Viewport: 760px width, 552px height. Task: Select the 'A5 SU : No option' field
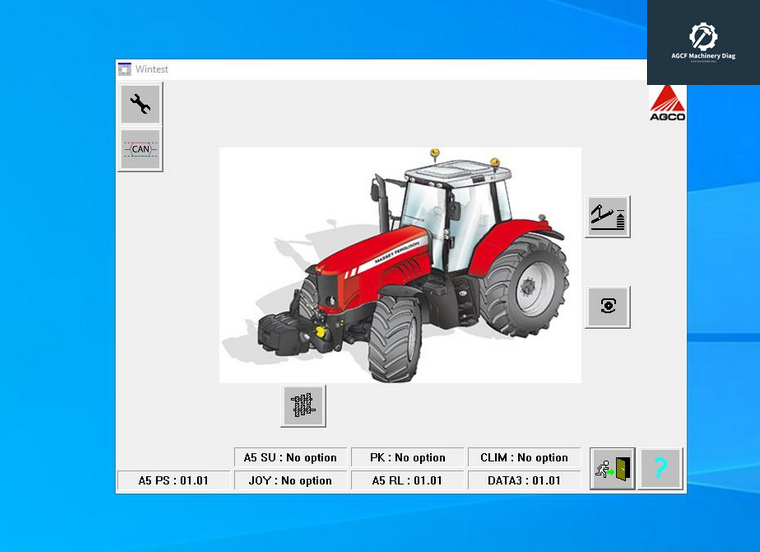click(x=290, y=457)
